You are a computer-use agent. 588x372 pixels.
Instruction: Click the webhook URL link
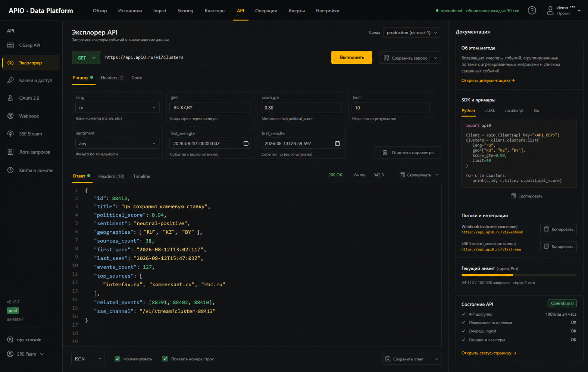pos(492,232)
